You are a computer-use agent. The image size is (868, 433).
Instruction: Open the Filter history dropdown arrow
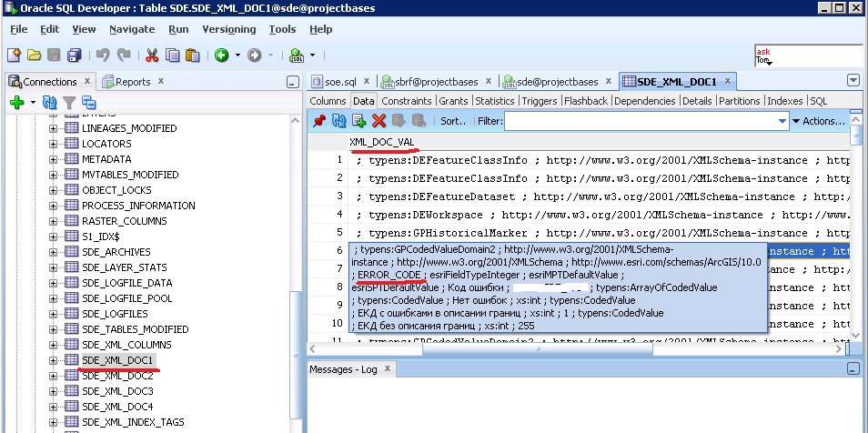tap(782, 121)
